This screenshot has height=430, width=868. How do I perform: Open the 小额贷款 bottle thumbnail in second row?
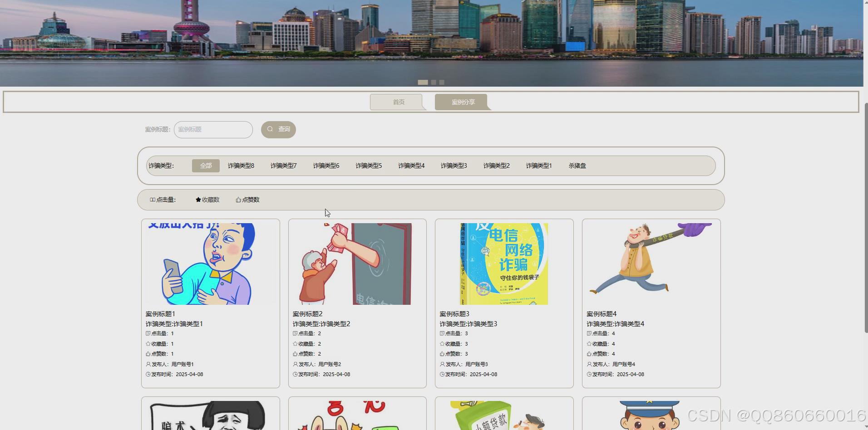504,415
